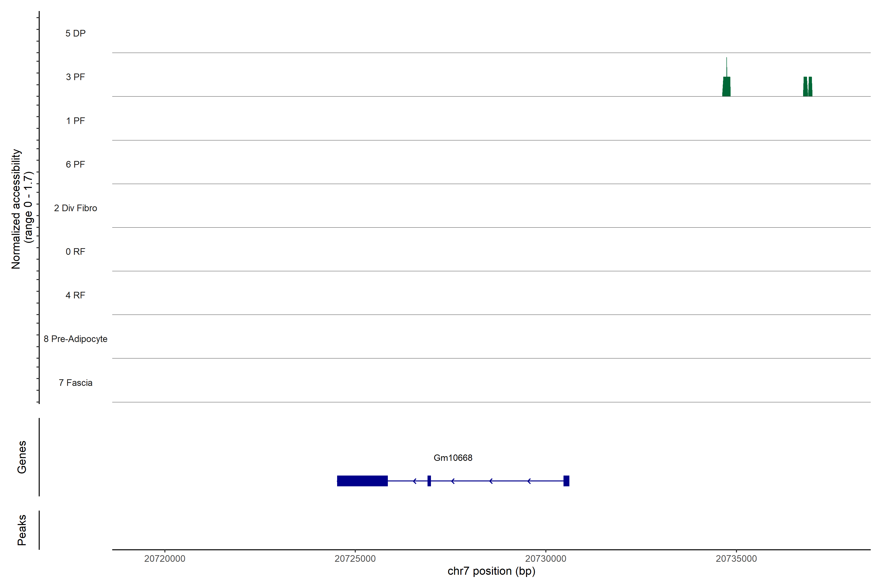This screenshot has height=588, width=882.
Task: Click the rightmost exon of Gm10668
Action: tap(566, 481)
